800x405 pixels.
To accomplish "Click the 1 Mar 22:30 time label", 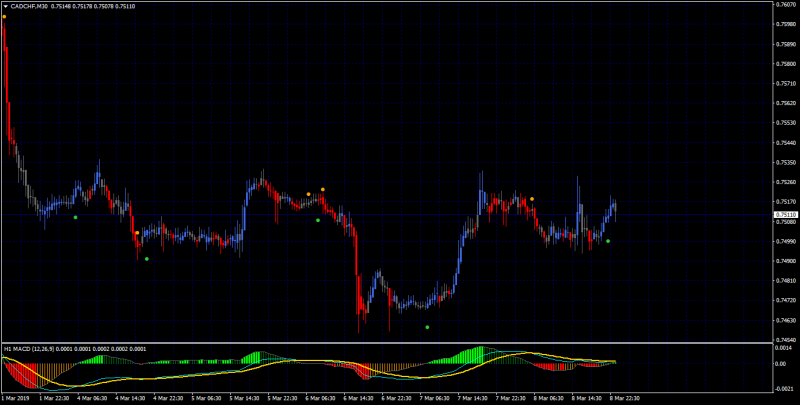I will coord(54,398).
